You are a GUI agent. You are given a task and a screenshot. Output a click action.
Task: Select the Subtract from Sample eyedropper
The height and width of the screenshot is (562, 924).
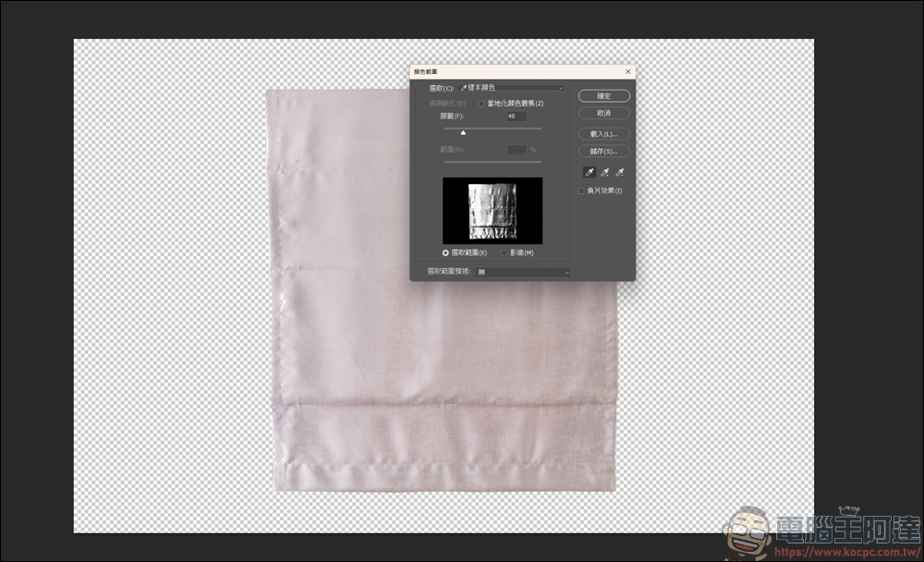tap(621, 172)
